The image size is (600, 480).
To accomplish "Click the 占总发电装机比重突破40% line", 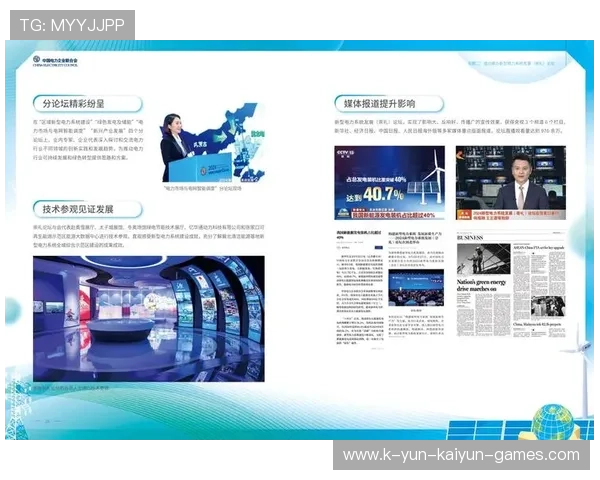I will tap(376, 179).
